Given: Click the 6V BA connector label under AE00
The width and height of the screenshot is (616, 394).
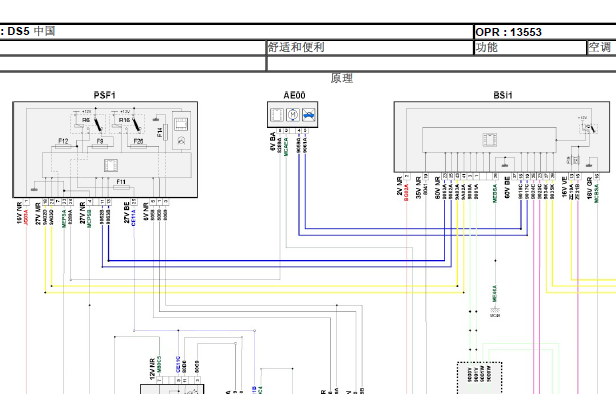Looking at the screenshot, I should coord(273,142).
